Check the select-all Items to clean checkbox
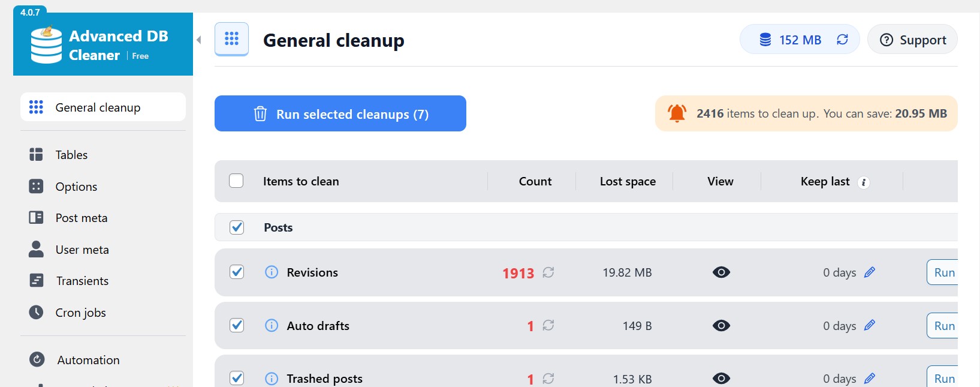 pos(236,181)
